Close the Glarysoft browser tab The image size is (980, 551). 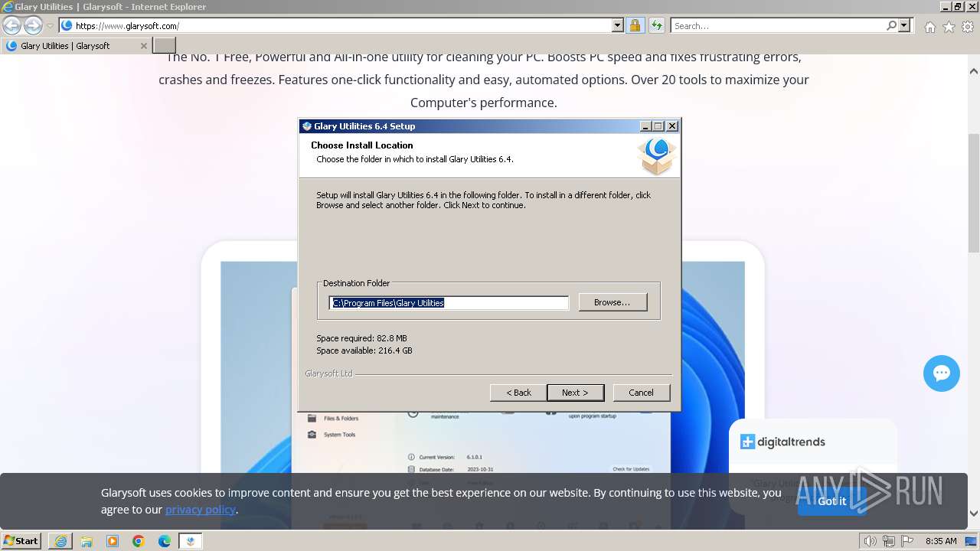(x=143, y=46)
